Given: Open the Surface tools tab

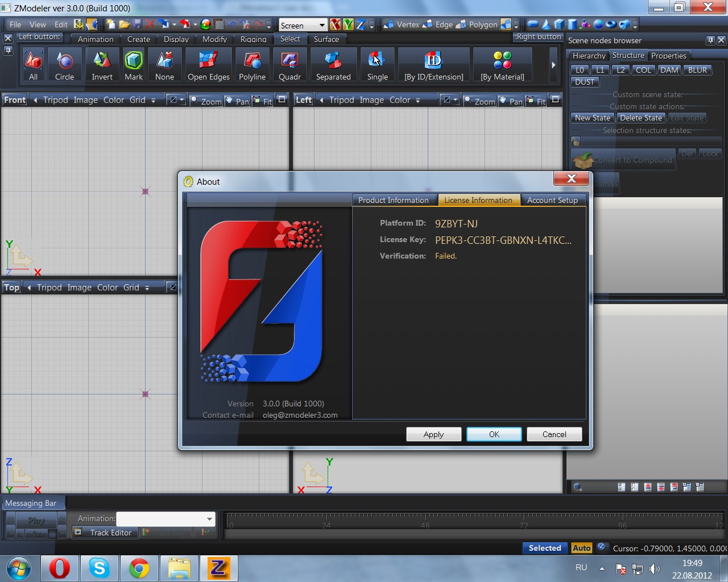Looking at the screenshot, I should 326,39.
